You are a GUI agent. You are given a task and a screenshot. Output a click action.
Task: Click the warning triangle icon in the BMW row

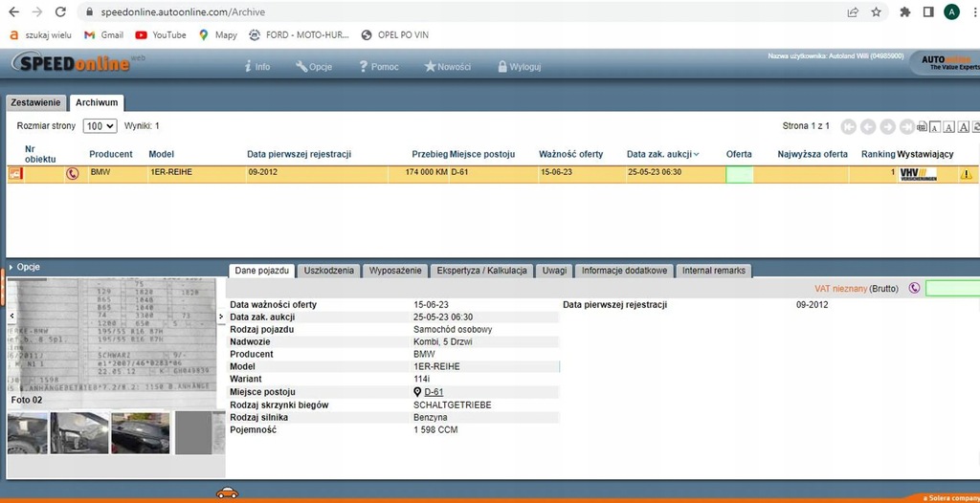966,174
